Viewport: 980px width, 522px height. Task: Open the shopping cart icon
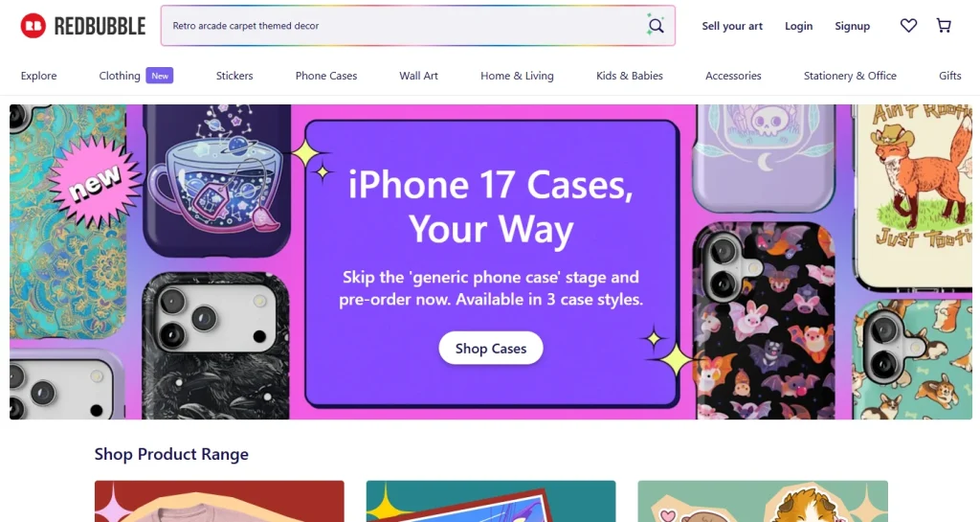coord(944,26)
